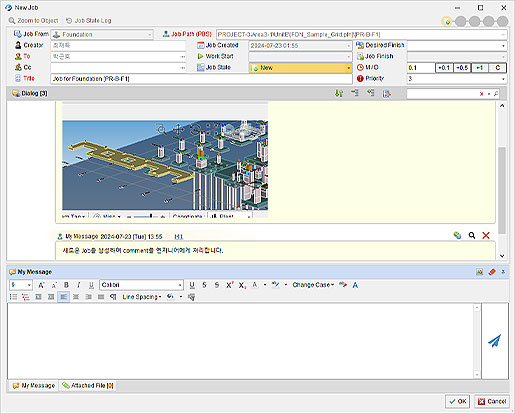Open the Line Spacing menu
Image resolution: width=515 pixels, height=414 pixels.
142,297
